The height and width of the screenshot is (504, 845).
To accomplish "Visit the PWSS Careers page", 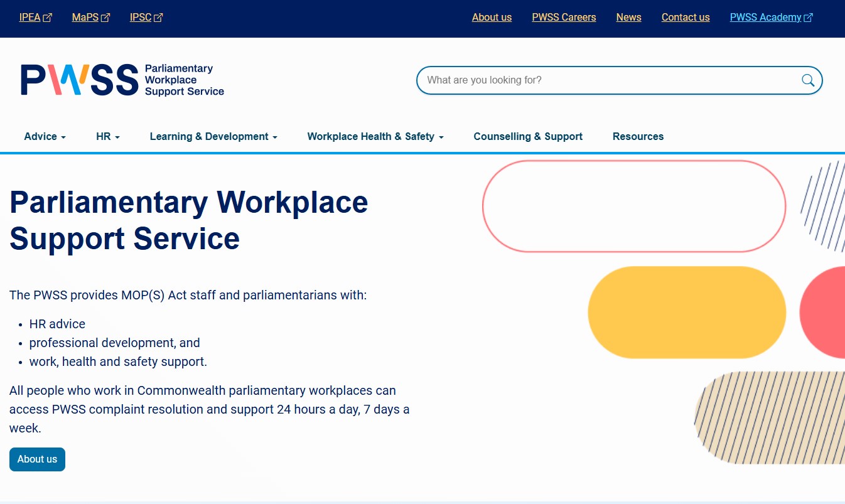I will coord(563,17).
